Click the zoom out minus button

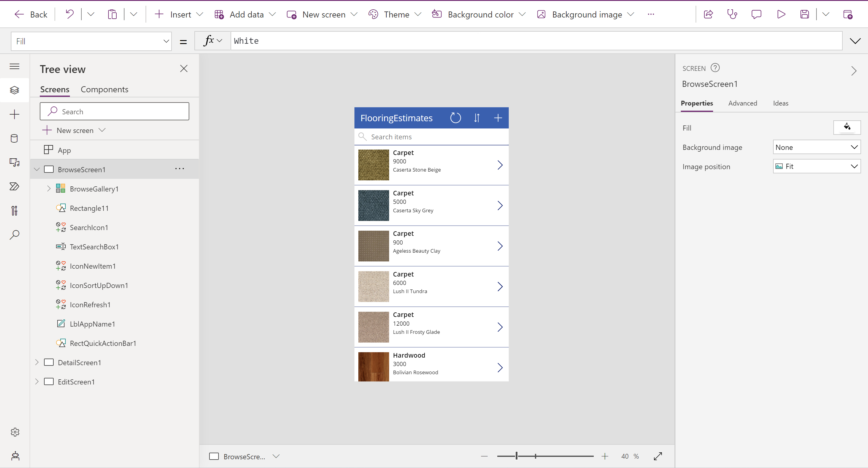click(x=484, y=456)
